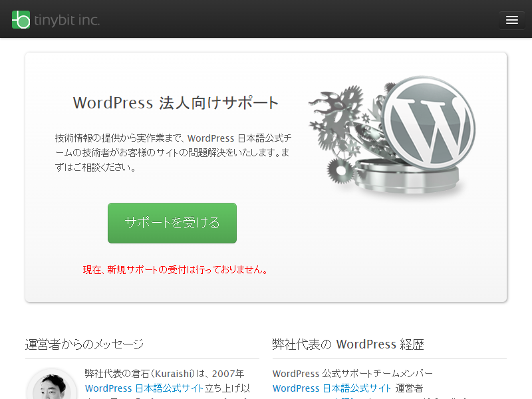Click the red notice 現在、新規サポートの受付は行っておりません。
532x399 pixels.
click(x=175, y=270)
